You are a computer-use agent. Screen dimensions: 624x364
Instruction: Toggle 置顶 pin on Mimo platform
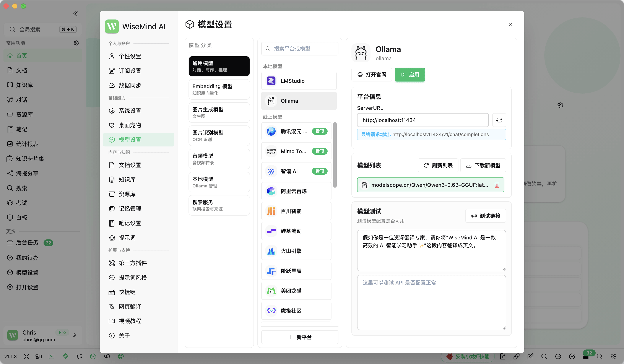(320, 151)
